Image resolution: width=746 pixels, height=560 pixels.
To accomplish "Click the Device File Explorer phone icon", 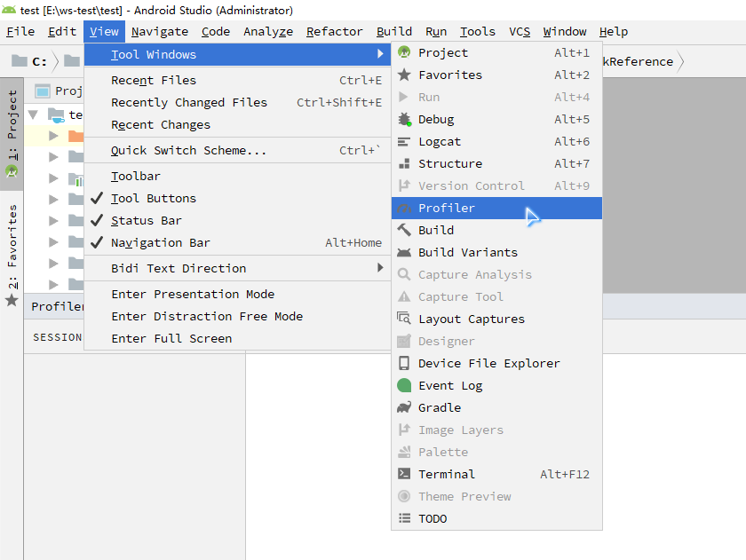I will pos(404,363).
